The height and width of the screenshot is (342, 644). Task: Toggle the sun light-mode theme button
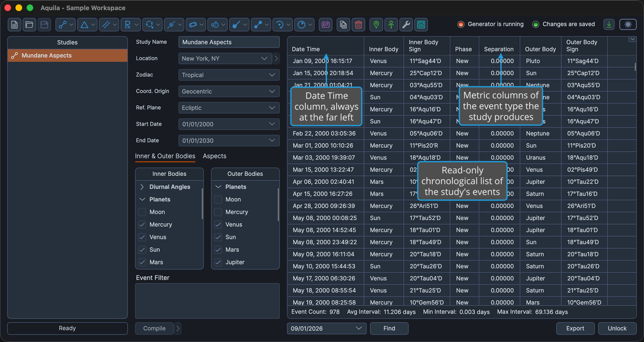click(x=628, y=24)
